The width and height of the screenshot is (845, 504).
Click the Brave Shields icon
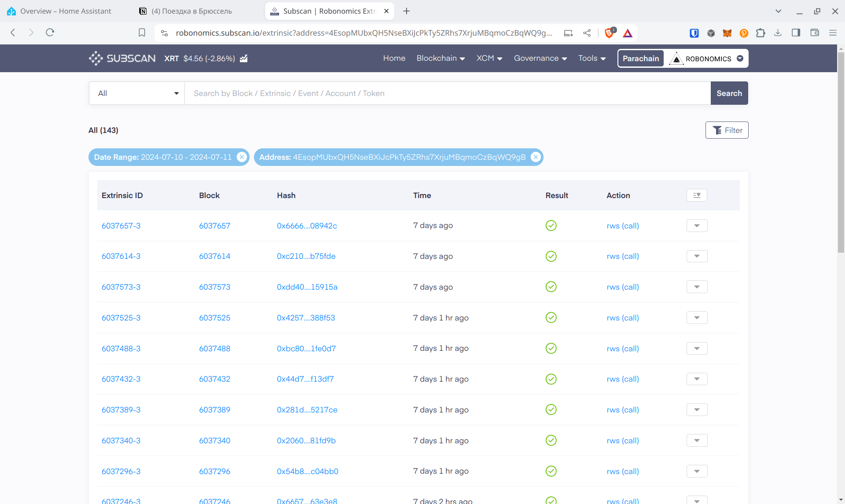[609, 33]
